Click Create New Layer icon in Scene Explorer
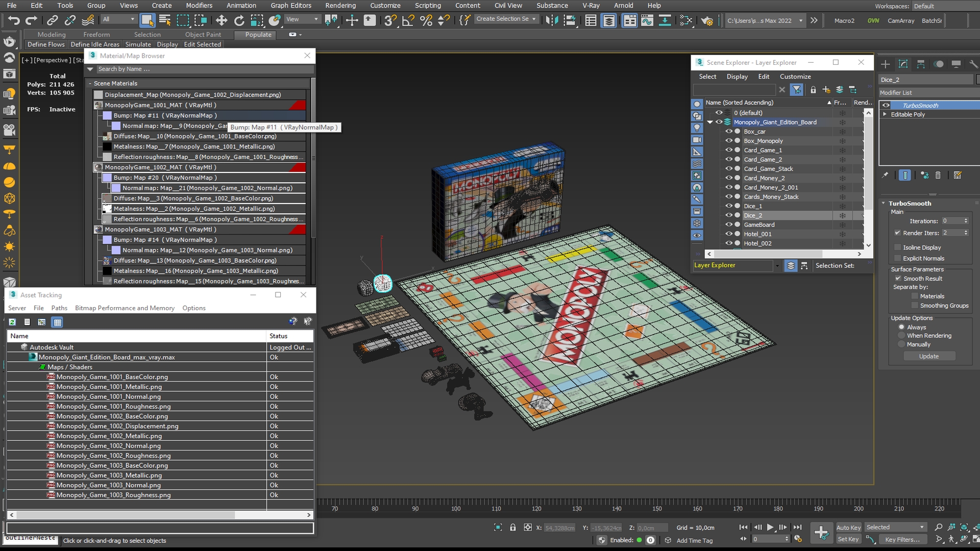The image size is (980, 551). pyautogui.click(x=826, y=90)
